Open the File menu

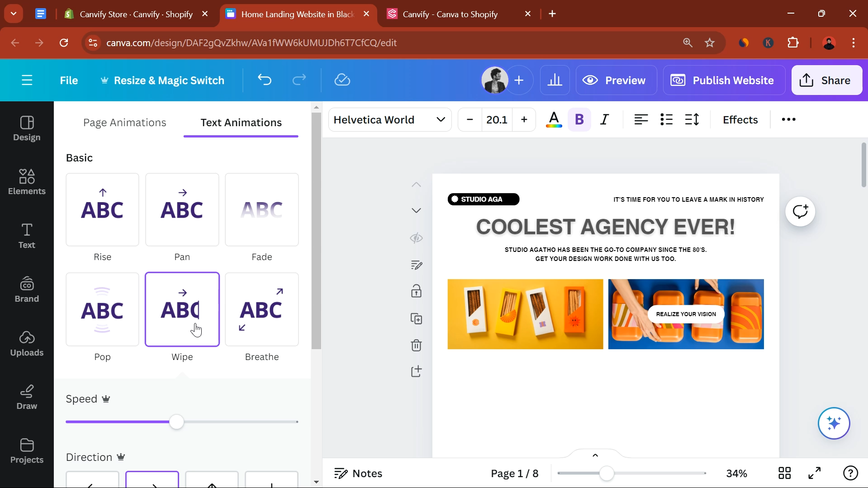point(69,80)
